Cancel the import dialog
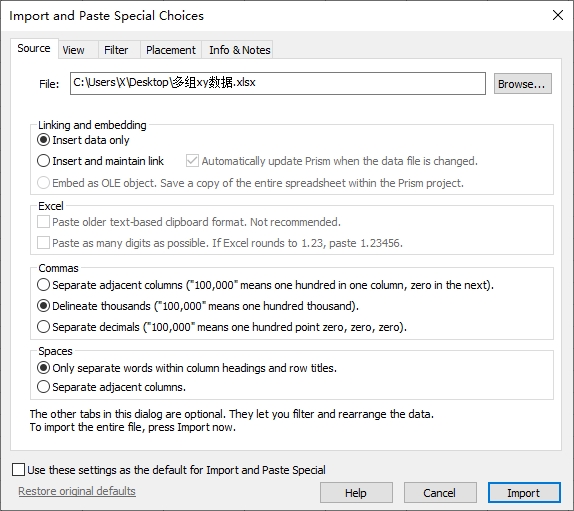 [440, 492]
